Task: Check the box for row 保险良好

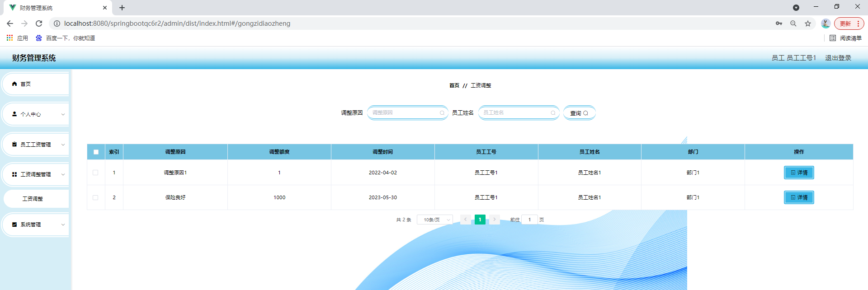Action: (95, 197)
